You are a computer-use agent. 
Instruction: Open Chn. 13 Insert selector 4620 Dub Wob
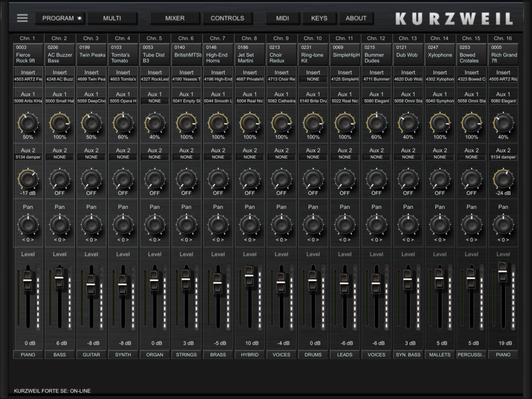(x=408, y=79)
